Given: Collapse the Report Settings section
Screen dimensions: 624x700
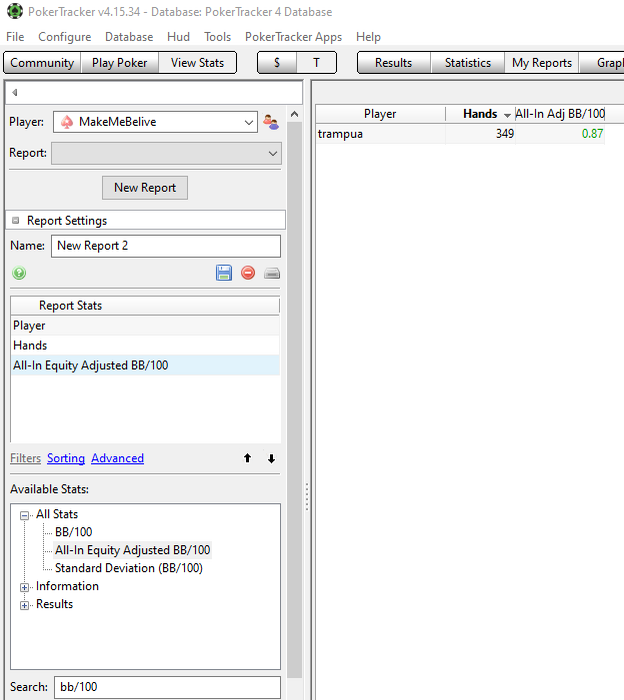Looking at the screenshot, I should tap(16, 220).
